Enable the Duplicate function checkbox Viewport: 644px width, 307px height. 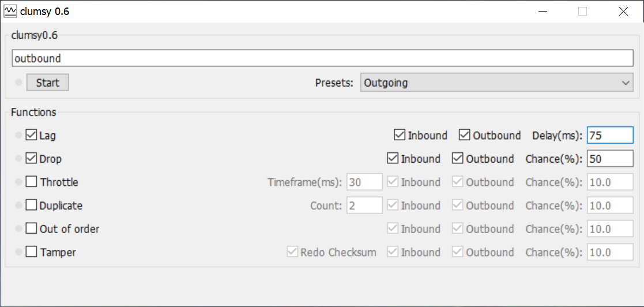tap(31, 205)
